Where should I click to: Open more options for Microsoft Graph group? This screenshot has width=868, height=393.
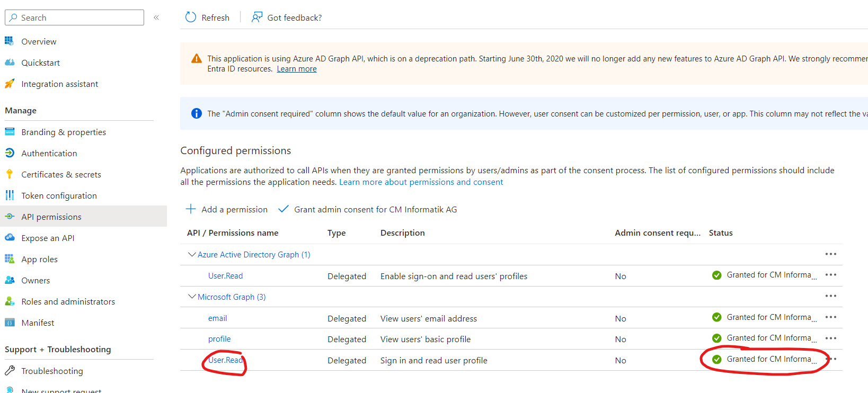830,296
